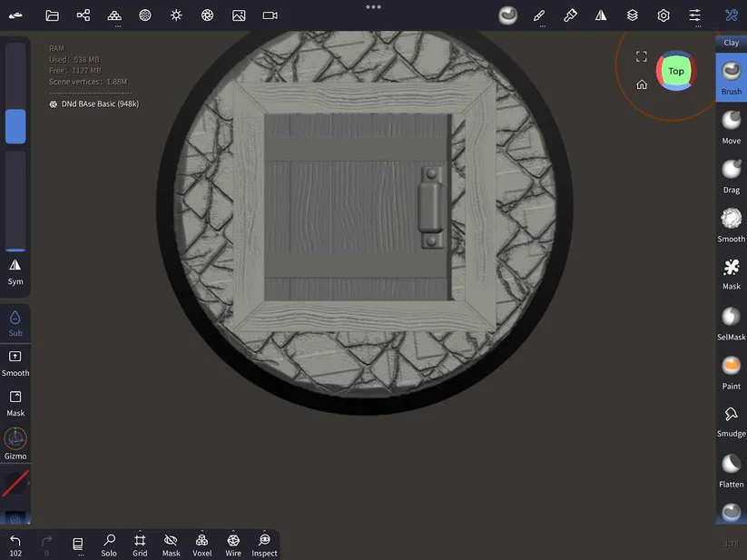Toggle Solo mode

[x=109, y=545]
